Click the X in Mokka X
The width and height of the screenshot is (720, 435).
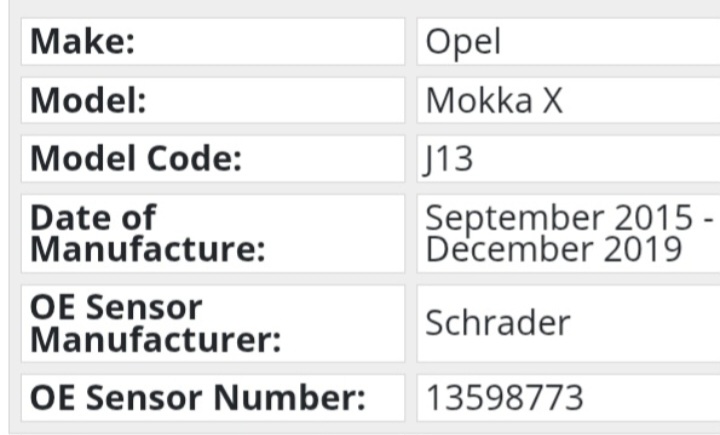[x=552, y=100]
